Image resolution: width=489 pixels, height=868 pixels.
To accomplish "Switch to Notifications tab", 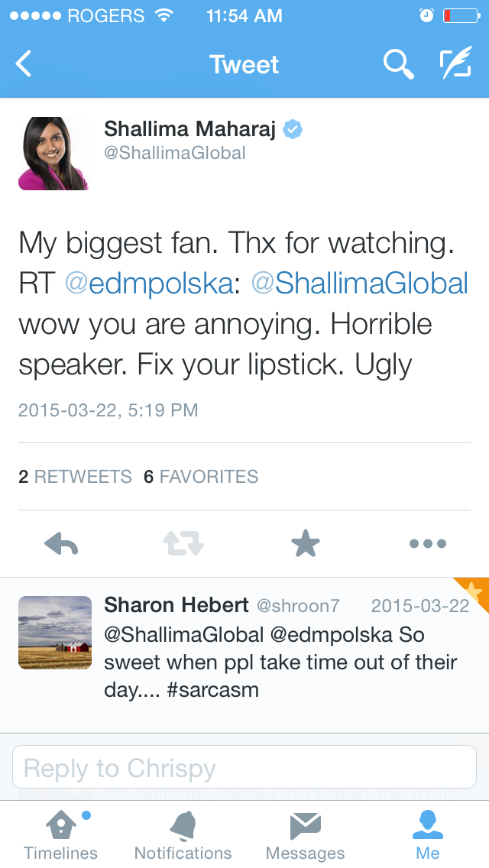I will click(183, 835).
